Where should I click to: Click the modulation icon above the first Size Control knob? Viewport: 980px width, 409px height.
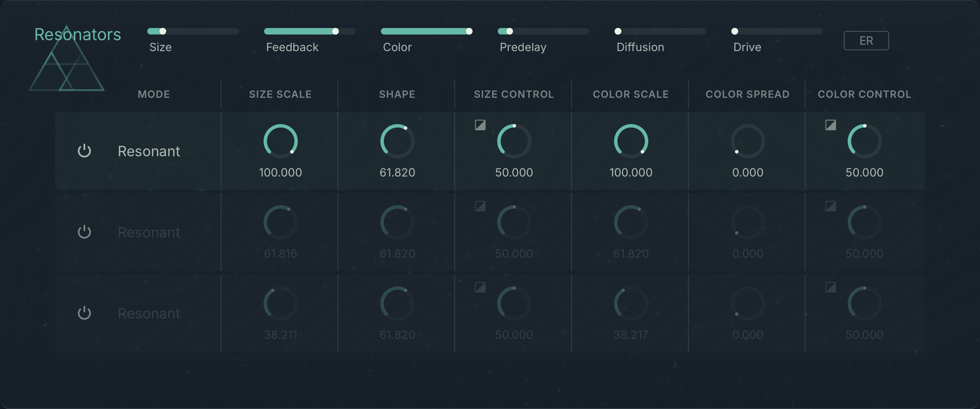(480, 125)
